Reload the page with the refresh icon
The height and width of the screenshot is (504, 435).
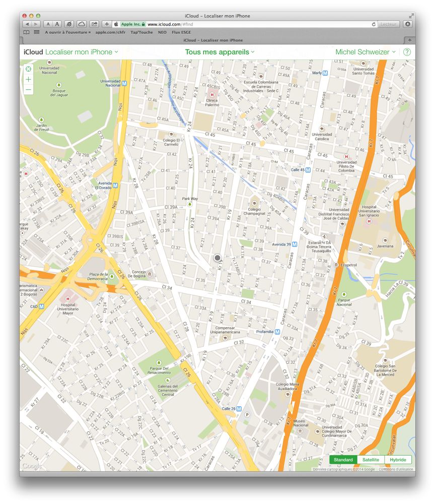pos(374,24)
